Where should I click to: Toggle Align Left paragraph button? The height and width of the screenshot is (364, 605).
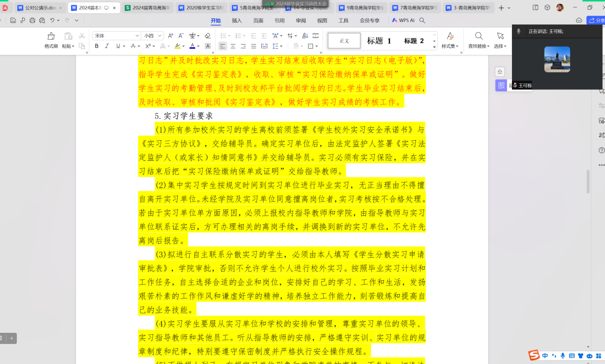[222, 46]
